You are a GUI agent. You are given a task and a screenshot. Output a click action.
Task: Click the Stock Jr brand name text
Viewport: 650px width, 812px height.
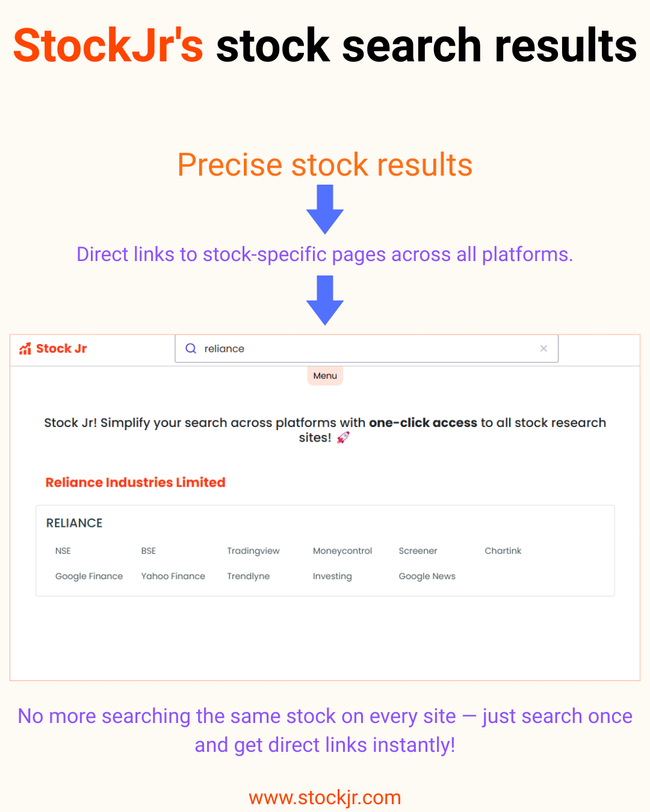pos(61,349)
